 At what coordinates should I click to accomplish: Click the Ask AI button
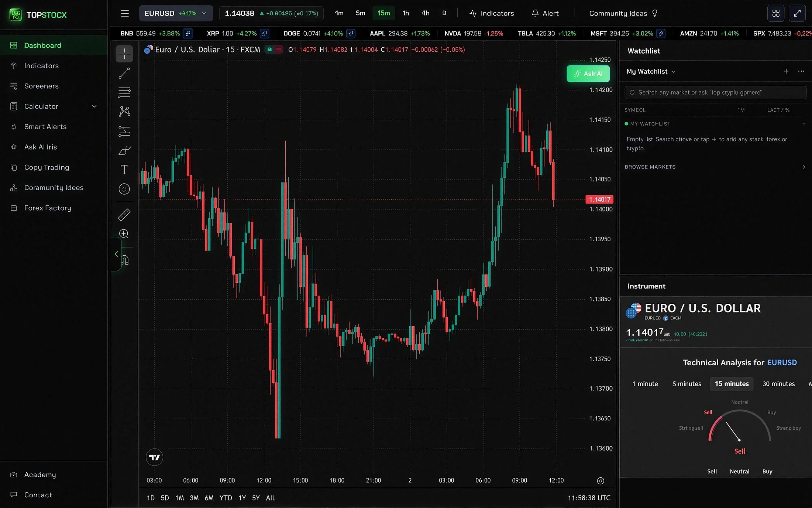pos(588,74)
